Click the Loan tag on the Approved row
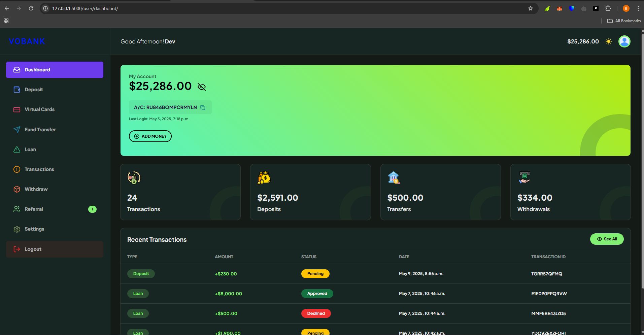644x335 pixels. [x=138, y=294]
